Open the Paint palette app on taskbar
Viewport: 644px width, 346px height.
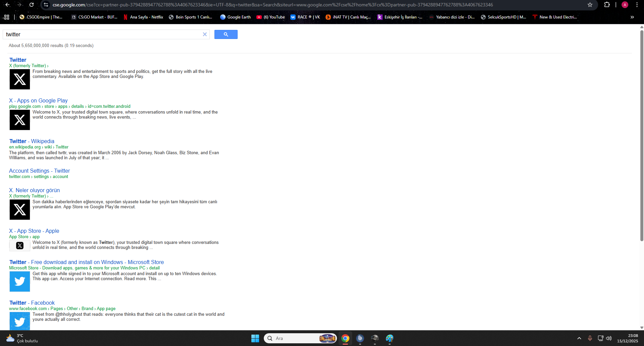point(390,338)
